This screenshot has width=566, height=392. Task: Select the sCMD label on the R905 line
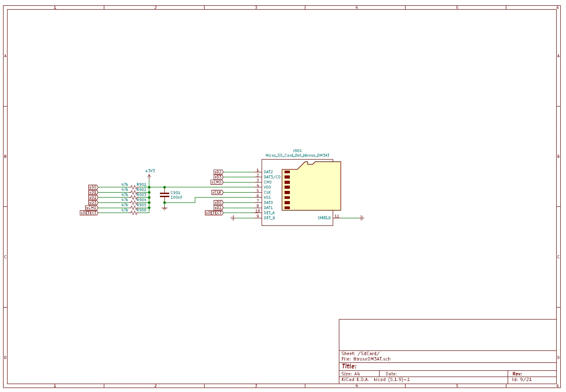91,208
